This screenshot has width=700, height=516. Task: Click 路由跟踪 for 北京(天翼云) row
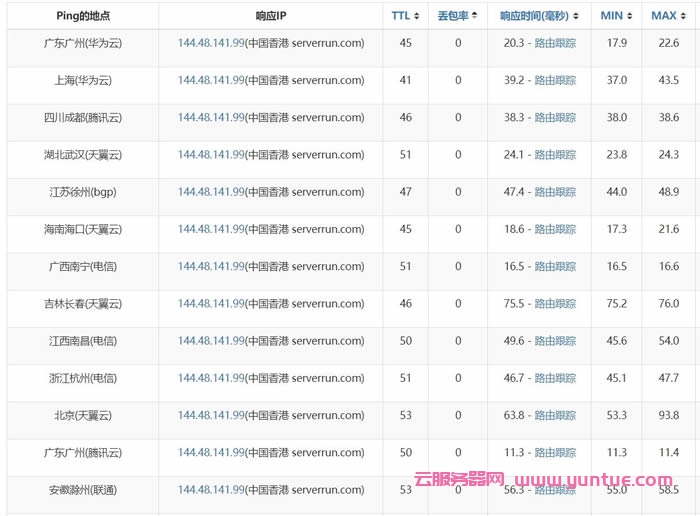tap(555, 415)
